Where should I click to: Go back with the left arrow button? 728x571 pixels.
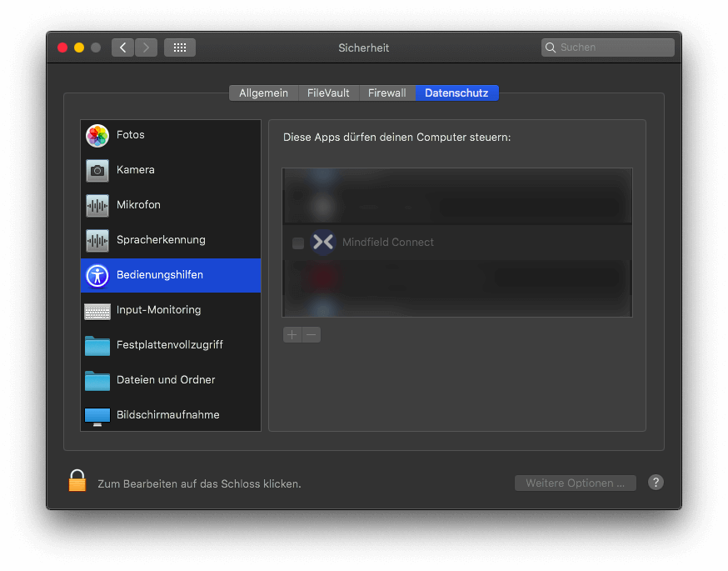123,48
